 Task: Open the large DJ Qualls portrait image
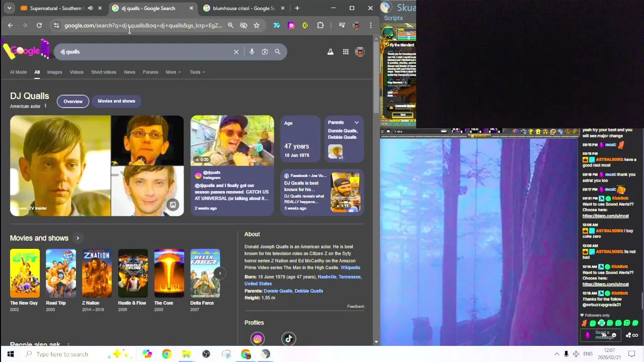click(x=60, y=166)
